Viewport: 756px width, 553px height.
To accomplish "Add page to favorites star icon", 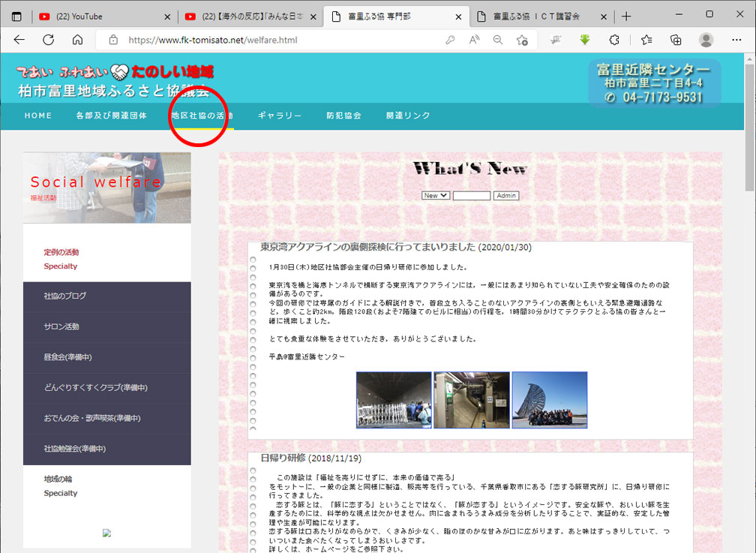I will (x=522, y=40).
